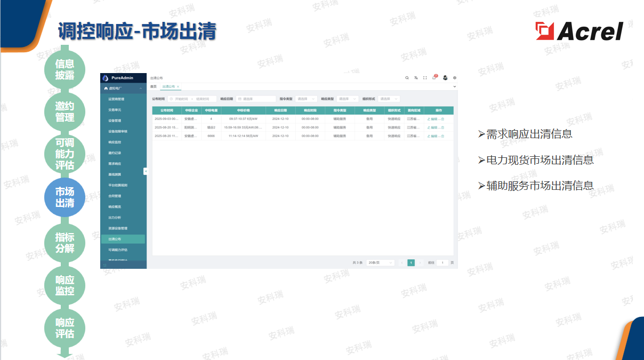Switch to the 首页 tab

tap(154, 86)
